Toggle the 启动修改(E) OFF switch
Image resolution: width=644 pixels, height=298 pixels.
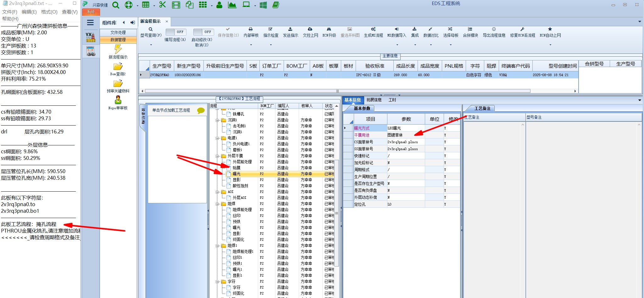tap(203, 32)
